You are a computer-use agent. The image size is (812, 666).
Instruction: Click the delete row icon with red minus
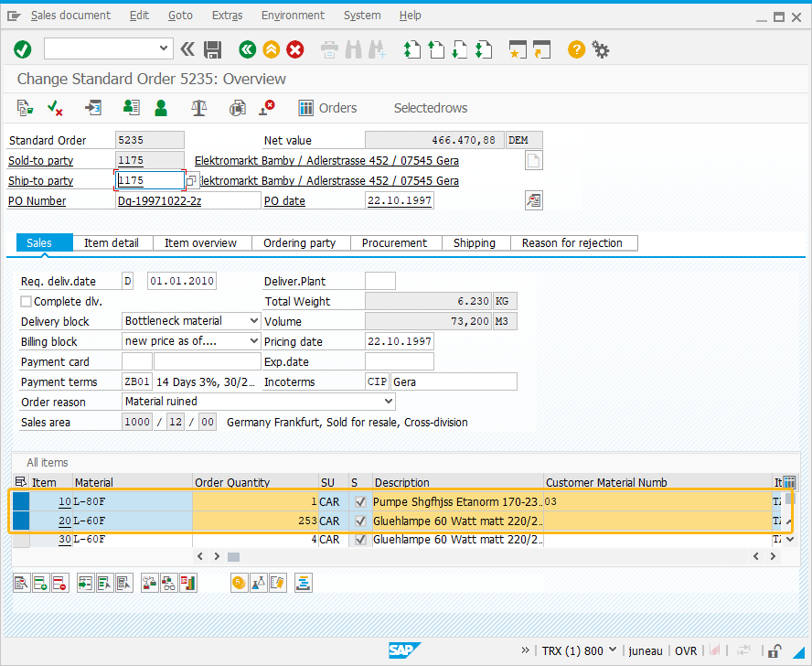tap(59, 583)
